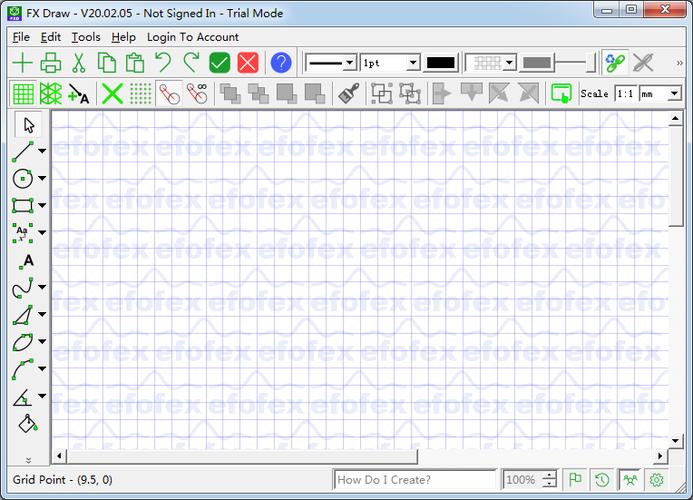
Task: Click the grey crossed unlink icon
Action: pyautogui.click(x=643, y=63)
